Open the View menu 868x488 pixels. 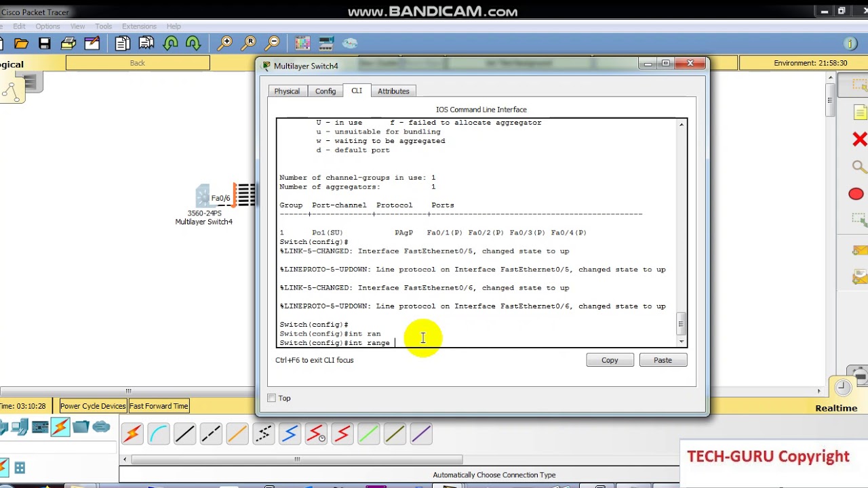tap(78, 26)
